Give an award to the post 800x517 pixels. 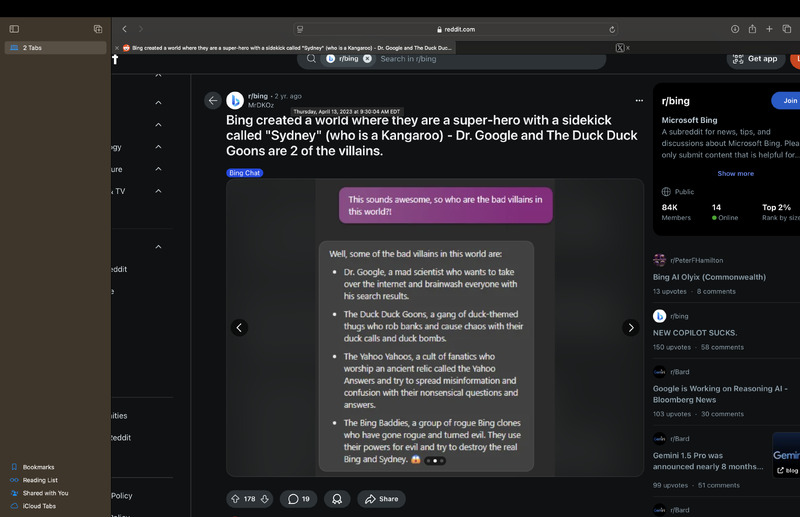tap(337, 499)
